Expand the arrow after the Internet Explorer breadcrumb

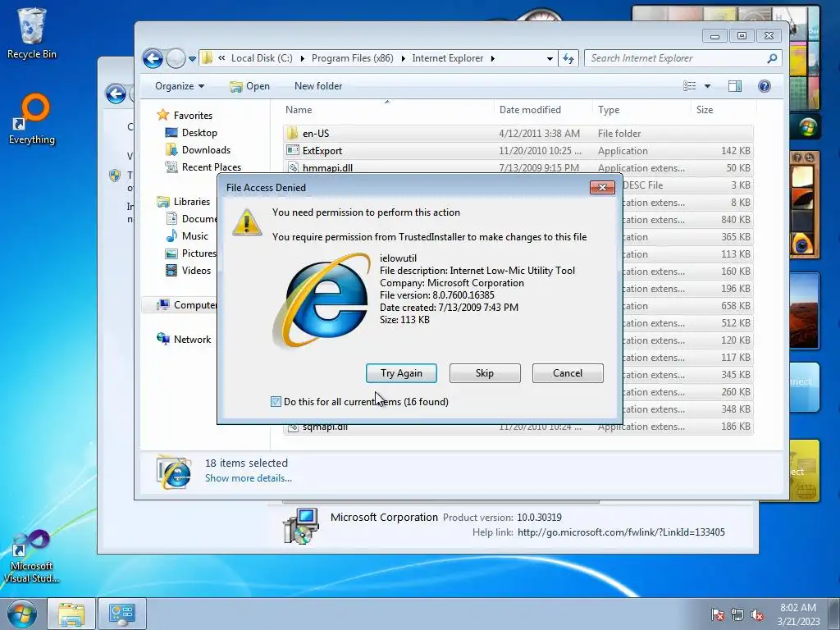493,58
